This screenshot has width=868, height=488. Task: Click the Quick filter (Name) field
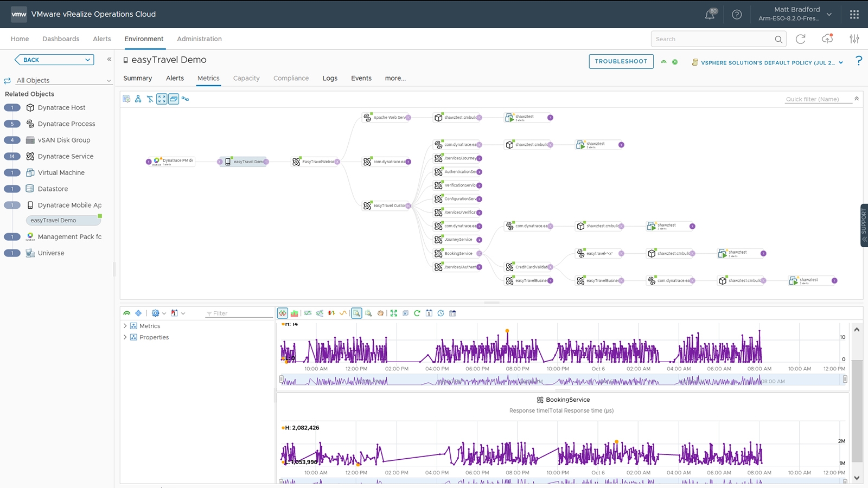pos(818,99)
